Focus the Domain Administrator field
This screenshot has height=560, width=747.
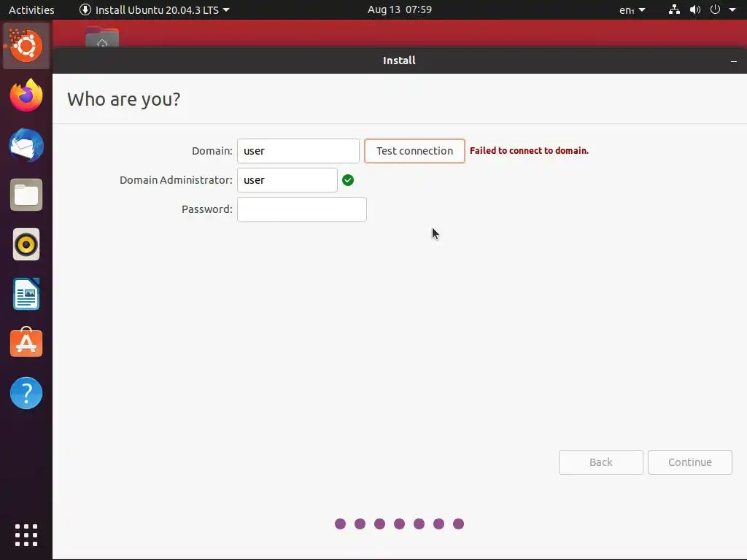pos(287,180)
